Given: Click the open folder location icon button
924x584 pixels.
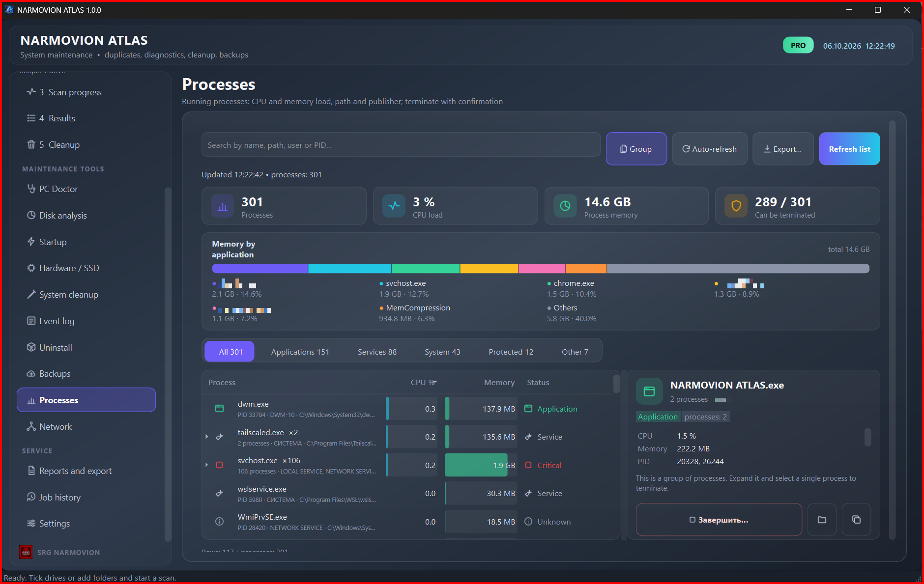Looking at the screenshot, I should (822, 520).
